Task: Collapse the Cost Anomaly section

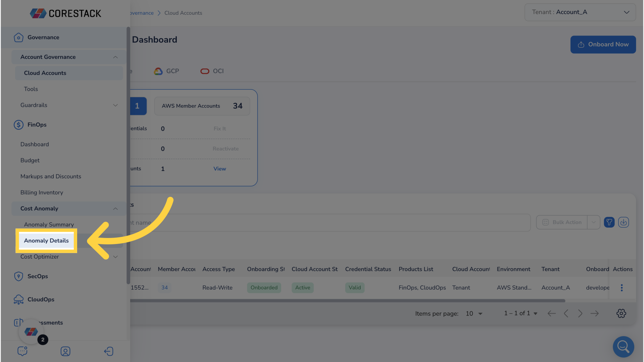Action: (x=115, y=208)
